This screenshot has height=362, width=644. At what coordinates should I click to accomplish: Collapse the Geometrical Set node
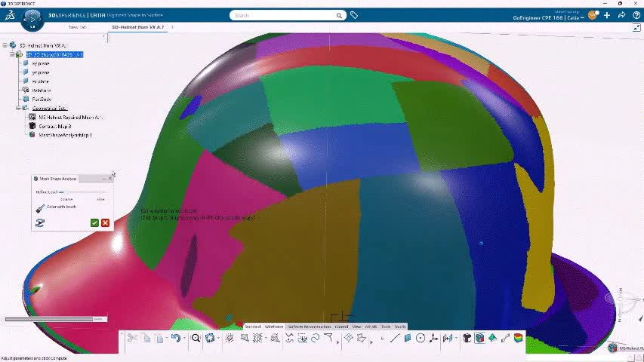coord(18,109)
